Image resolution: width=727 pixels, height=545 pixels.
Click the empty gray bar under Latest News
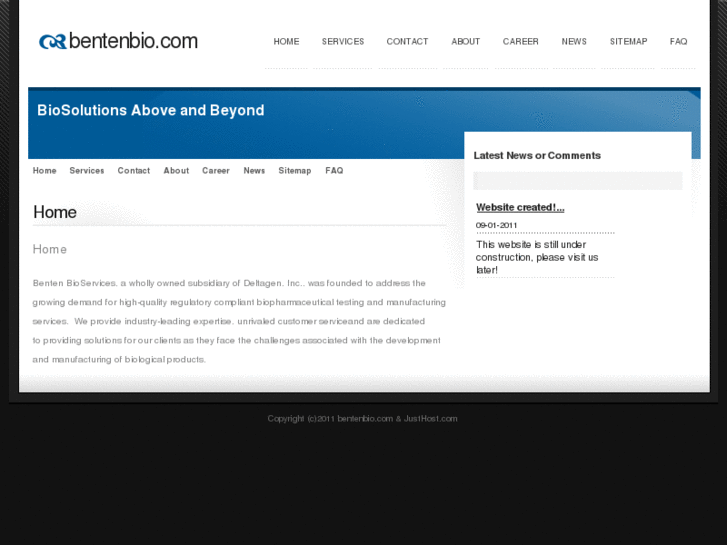pos(578,181)
